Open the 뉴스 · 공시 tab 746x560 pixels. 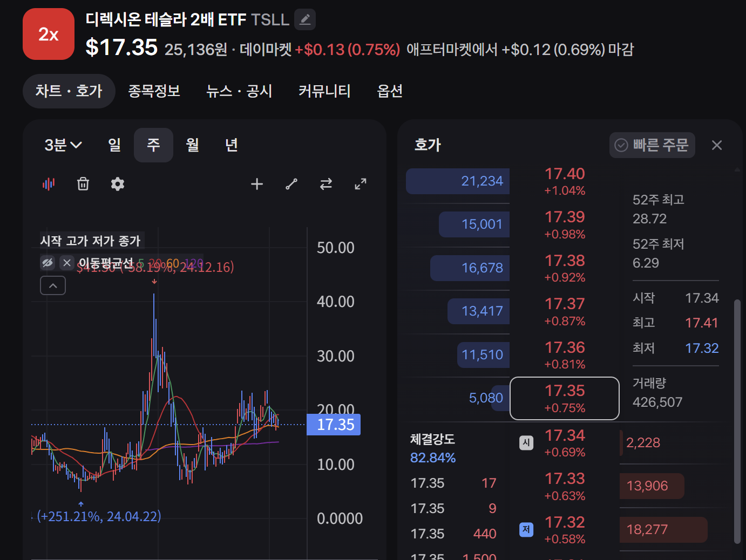point(239,91)
